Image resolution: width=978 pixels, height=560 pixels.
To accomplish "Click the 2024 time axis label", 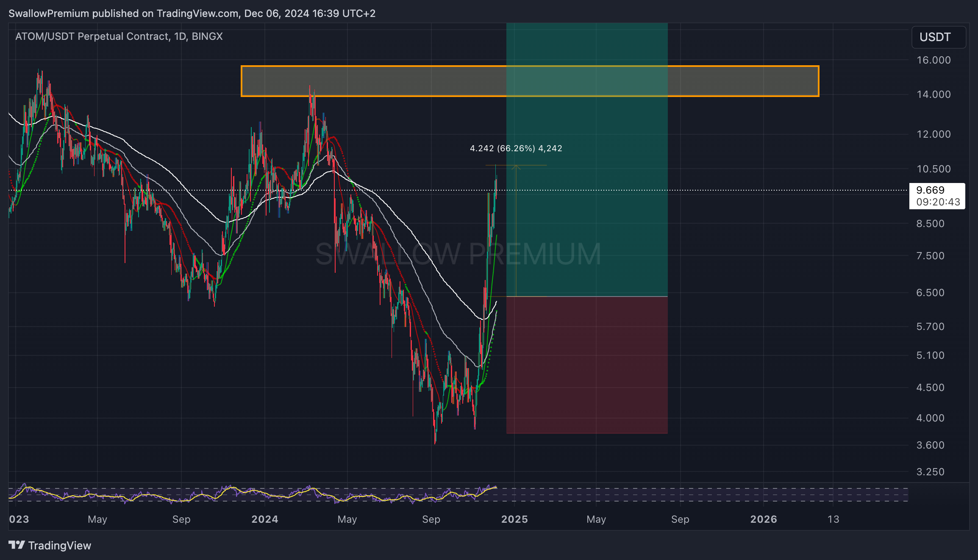I will (x=265, y=519).
